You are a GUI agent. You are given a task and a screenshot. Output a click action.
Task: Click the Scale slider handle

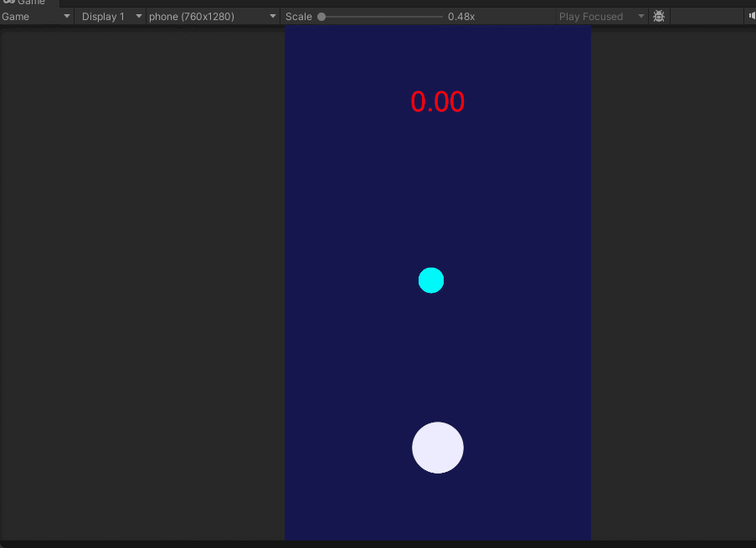pos(321,17)
